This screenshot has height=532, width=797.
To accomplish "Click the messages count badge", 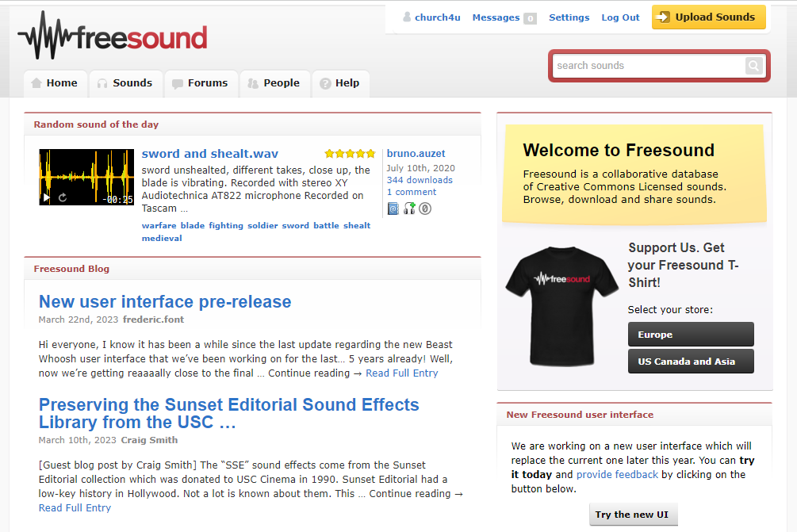I will (x=531, y=18).
